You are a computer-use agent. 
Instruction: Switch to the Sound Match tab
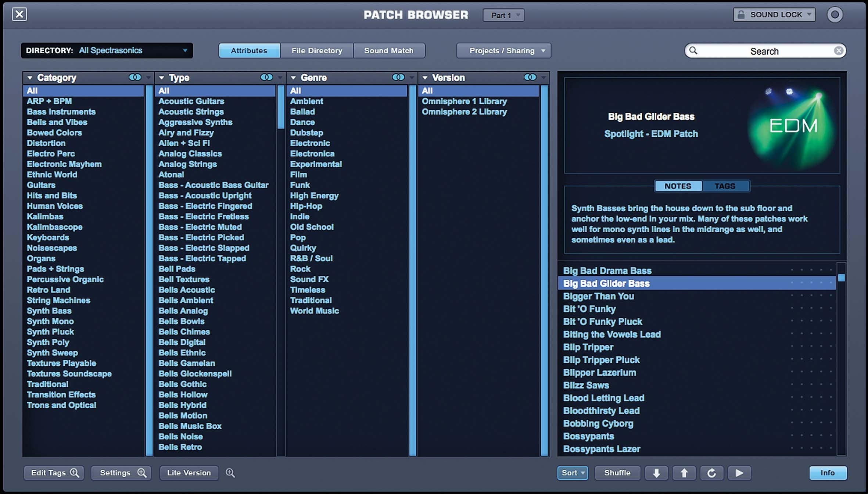click(x=389, y=50)
